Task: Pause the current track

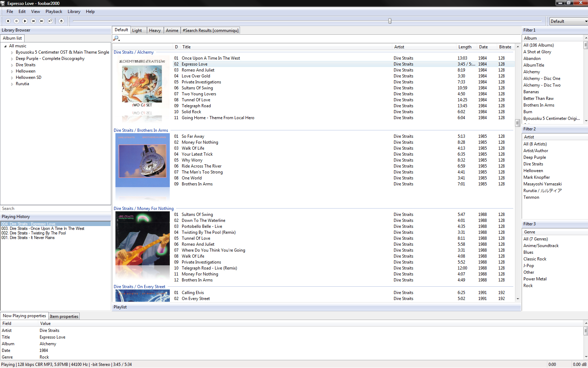Action: click(16, 21)
